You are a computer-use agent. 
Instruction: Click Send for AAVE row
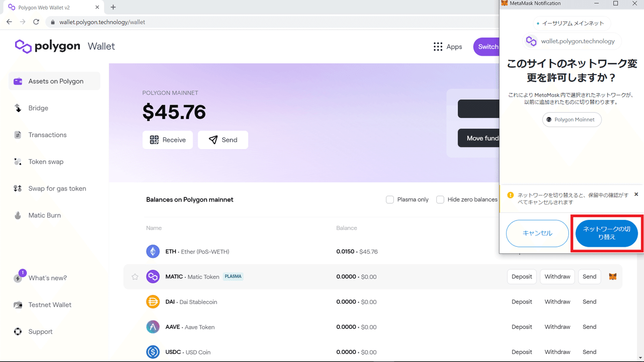pos(589,327)
